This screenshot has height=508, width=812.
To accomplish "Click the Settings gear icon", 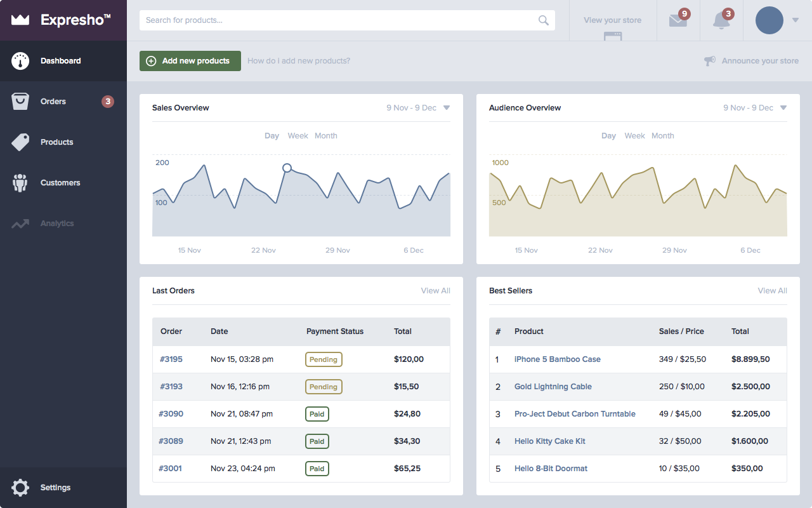I will click(x=20, y=488).
